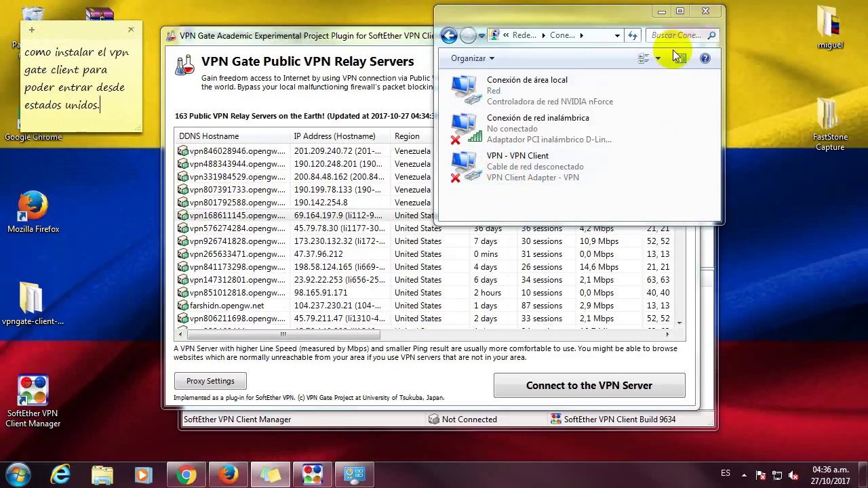Click the search box Buscar Cone...

[x=682, y=35]
